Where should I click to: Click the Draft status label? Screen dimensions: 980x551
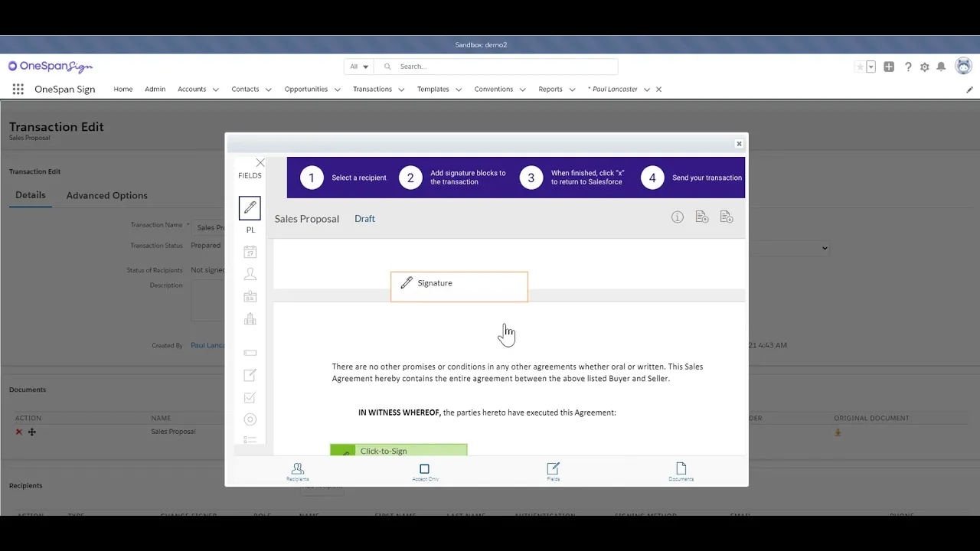point(364,218)
